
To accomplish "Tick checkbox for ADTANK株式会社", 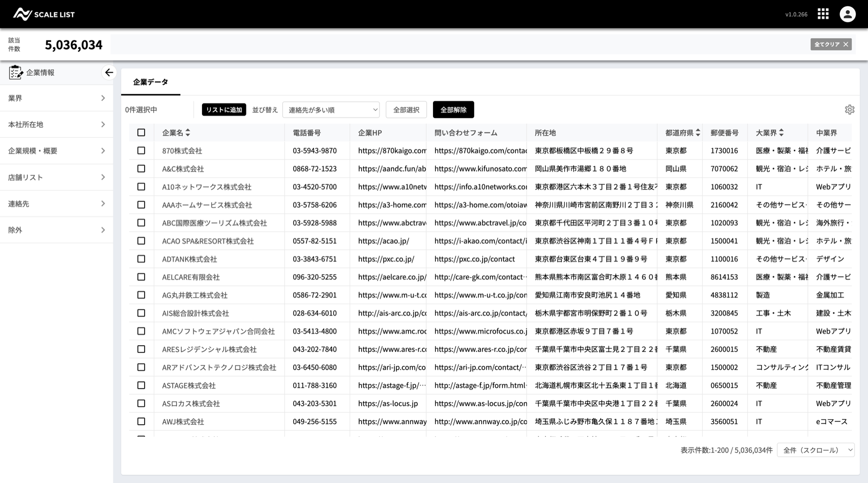I will (141, 259).
